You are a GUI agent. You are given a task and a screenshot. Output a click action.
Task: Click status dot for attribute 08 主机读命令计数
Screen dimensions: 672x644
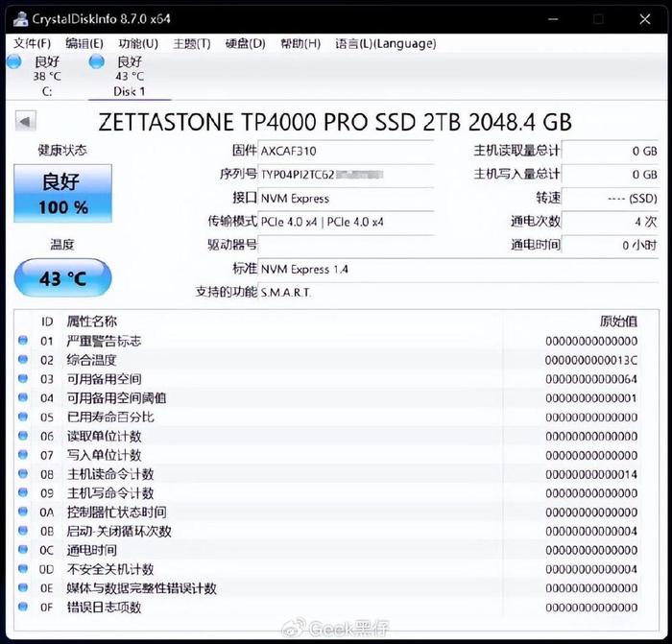[23, 473]
